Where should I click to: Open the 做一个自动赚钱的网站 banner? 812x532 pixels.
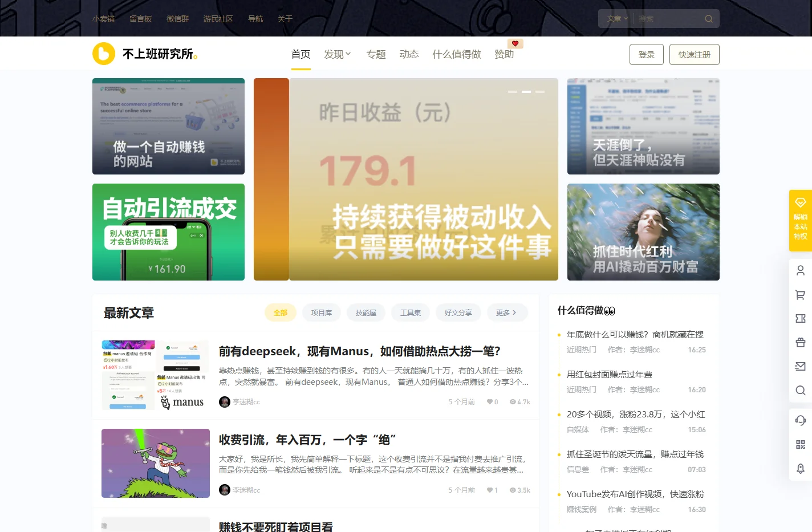[168, 126]
